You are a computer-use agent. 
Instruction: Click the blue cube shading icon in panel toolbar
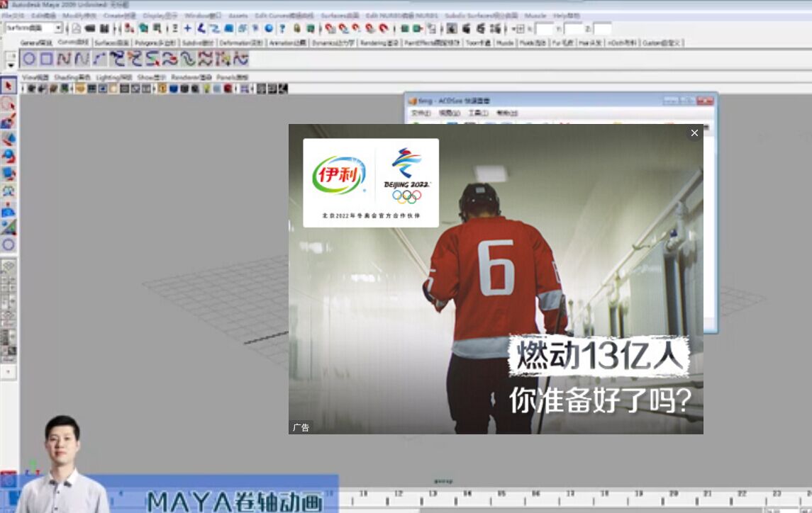click(173, 89)
